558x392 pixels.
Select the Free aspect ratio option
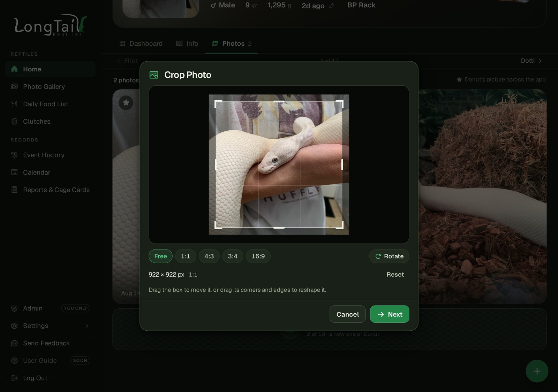(x=160, y=256)
